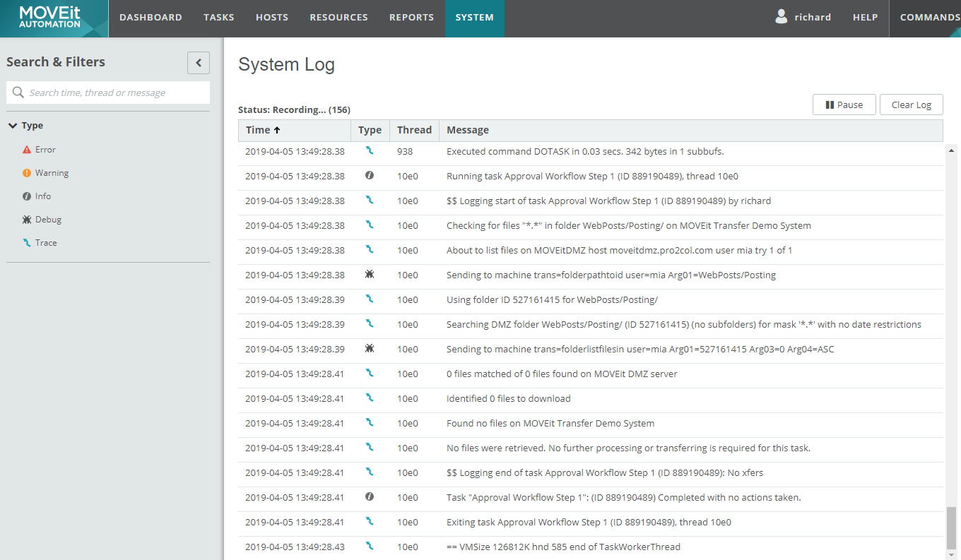Click info icon on Completed with no actions row
The width and height of the screenshot is (961, 560).
click(369, 496)
